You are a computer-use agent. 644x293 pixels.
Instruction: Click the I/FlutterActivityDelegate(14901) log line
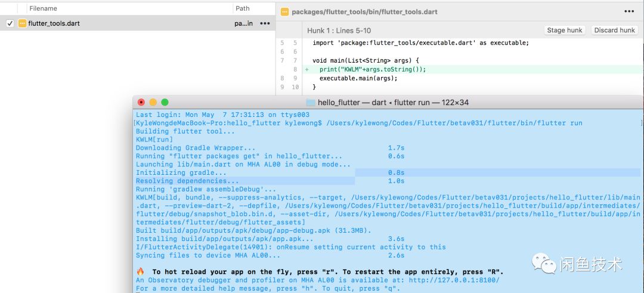pyautogui.click(x=291, y=247)
